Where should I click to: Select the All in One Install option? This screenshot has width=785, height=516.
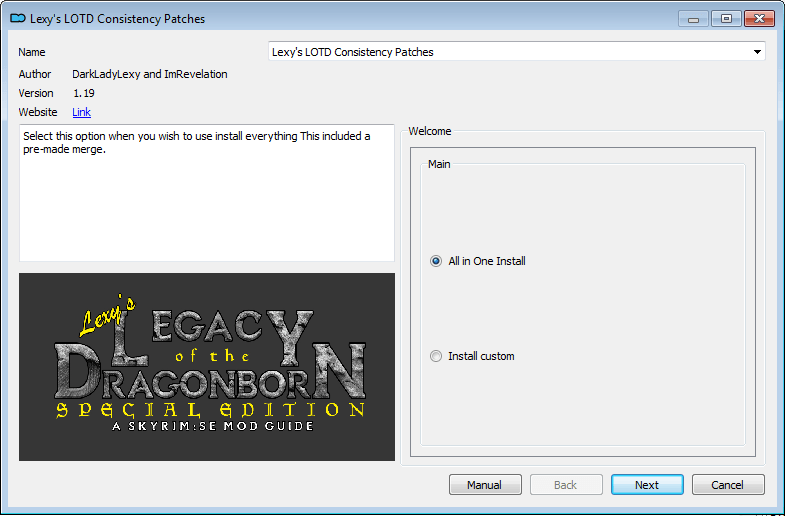click(436, 261)
